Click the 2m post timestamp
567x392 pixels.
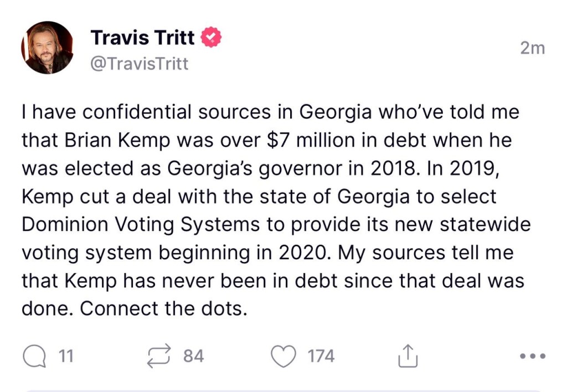(x=533, y=48)
